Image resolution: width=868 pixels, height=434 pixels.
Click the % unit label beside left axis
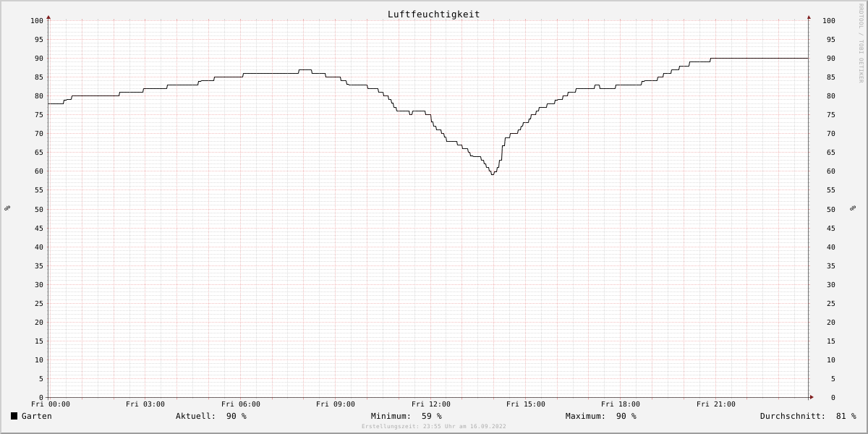click(x=7, y=208)
